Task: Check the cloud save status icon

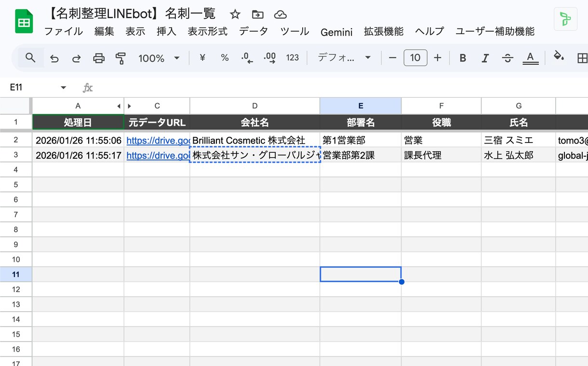Action: [x=280, y=14]
